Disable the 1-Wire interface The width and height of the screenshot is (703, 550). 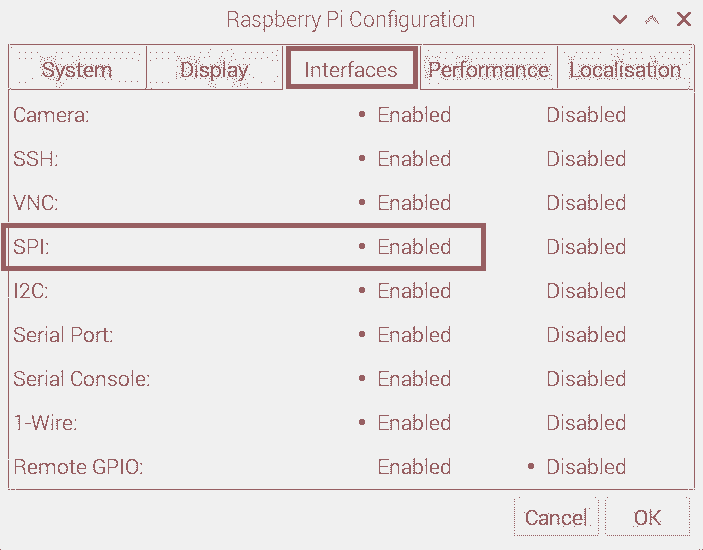coord(585,423)
